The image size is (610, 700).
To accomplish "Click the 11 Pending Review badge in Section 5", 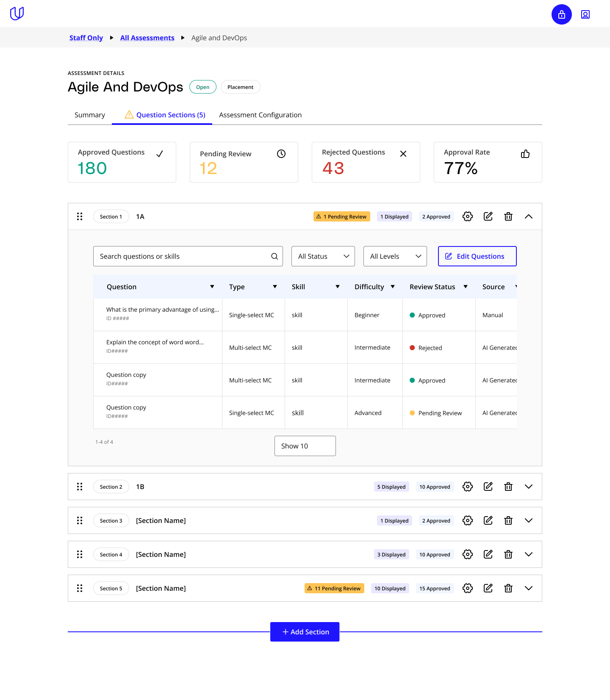I will click(334, 588).
